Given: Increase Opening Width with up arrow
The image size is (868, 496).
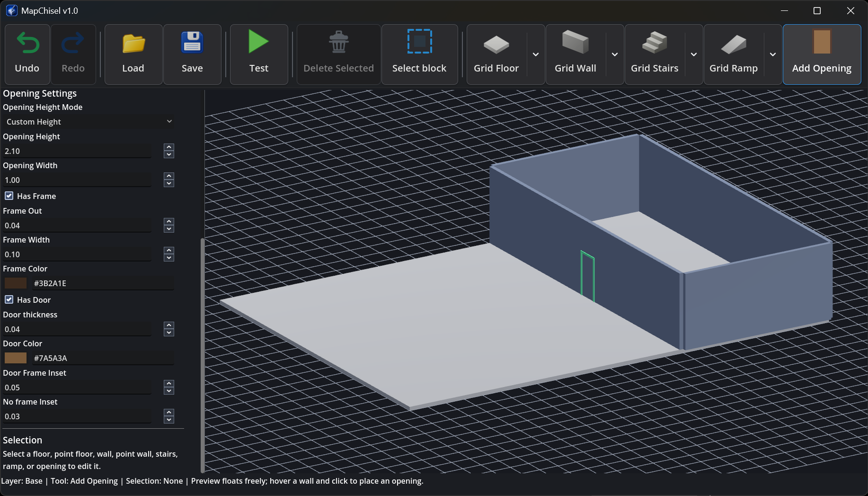Looking at the screenshot, I should pos(169,176).
